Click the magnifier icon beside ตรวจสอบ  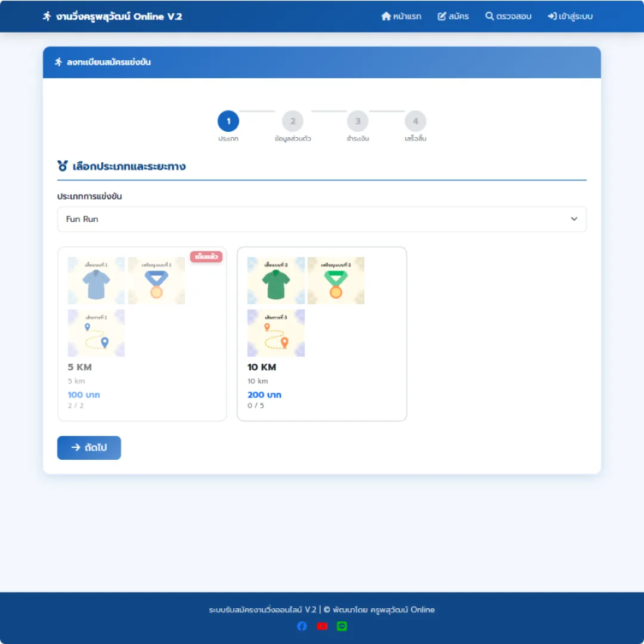pyautogui.click(x=489, y=16)
